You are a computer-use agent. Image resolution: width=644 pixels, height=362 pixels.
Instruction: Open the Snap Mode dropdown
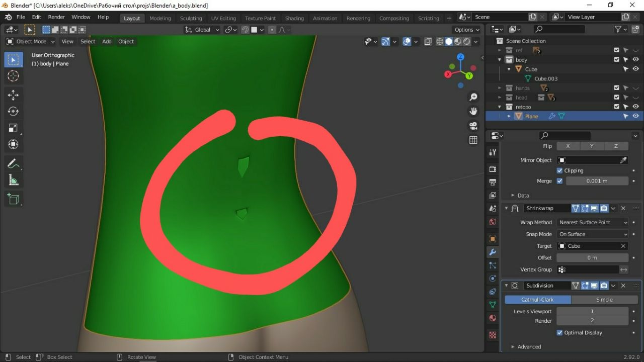[x=593, y=234]
